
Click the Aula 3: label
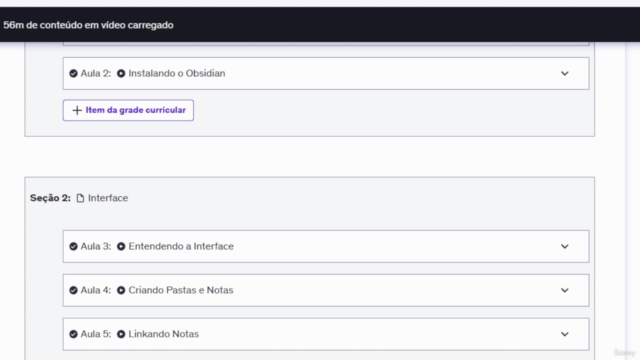click(x=96, y=247)
